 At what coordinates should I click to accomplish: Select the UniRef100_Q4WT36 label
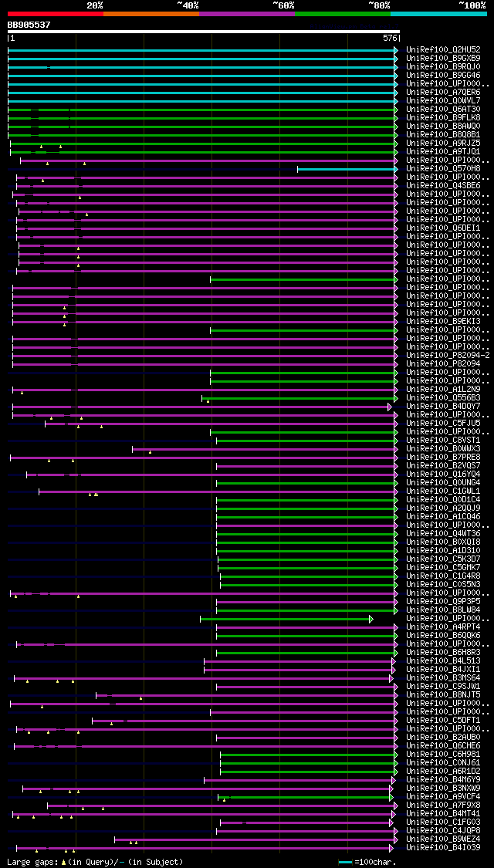(x=443, y=534)
